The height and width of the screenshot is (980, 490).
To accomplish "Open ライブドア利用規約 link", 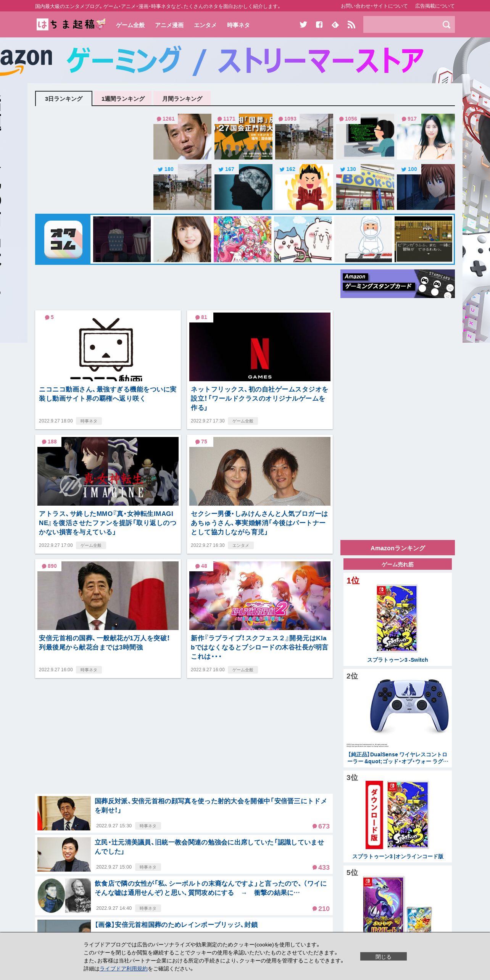I will (123, 969).
